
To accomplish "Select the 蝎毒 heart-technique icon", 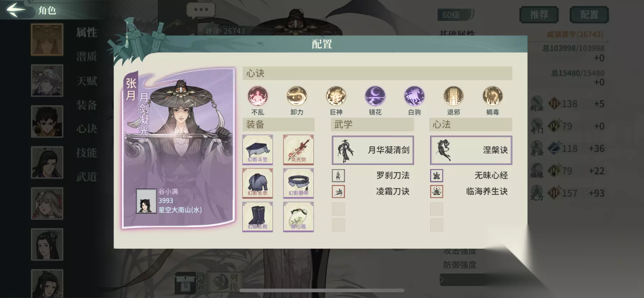I will click(493, 96).
